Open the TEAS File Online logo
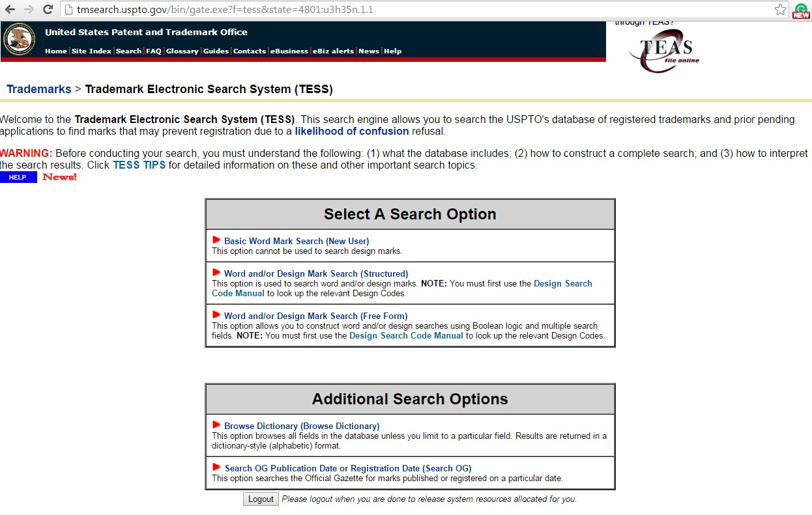Image resolution: width=812 pixels, height=515 pixels. [664, 51]
